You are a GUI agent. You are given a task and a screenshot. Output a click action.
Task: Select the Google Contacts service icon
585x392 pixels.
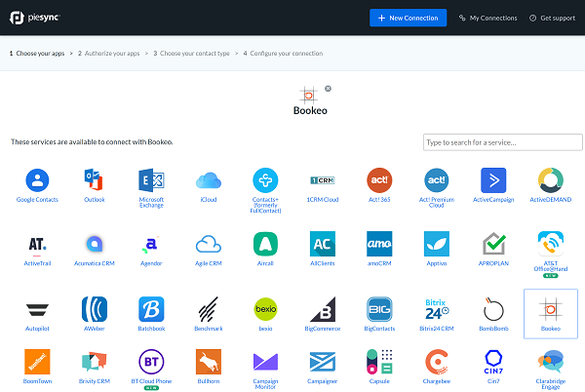[37, 180]
